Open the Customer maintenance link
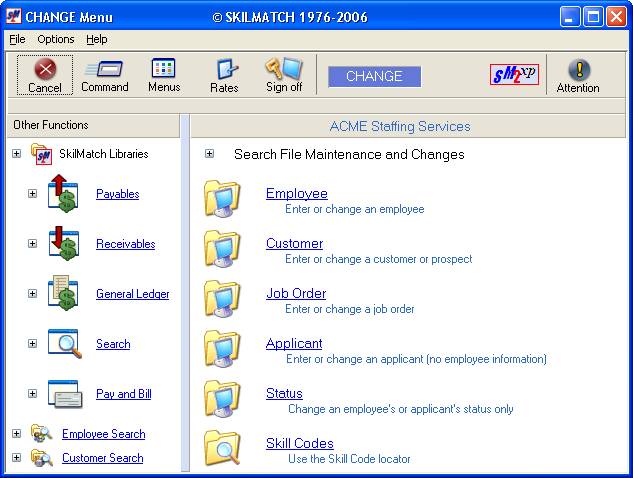 [294, 243]
